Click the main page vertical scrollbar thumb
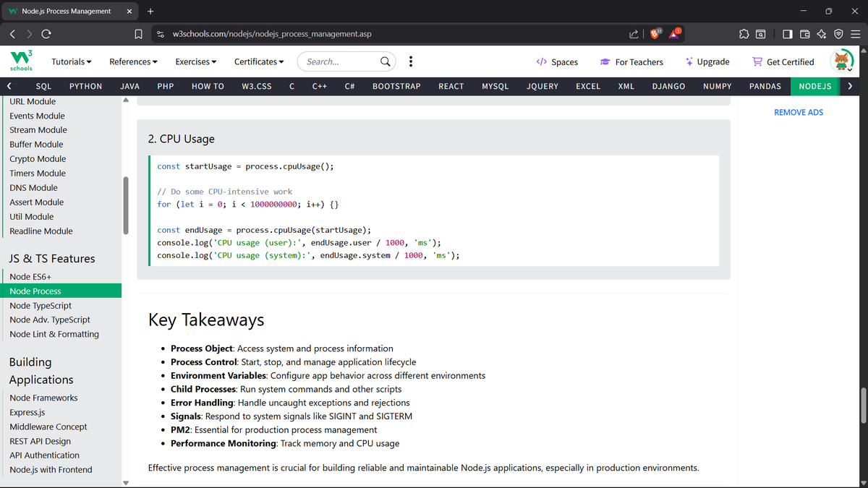 point(863,406)
